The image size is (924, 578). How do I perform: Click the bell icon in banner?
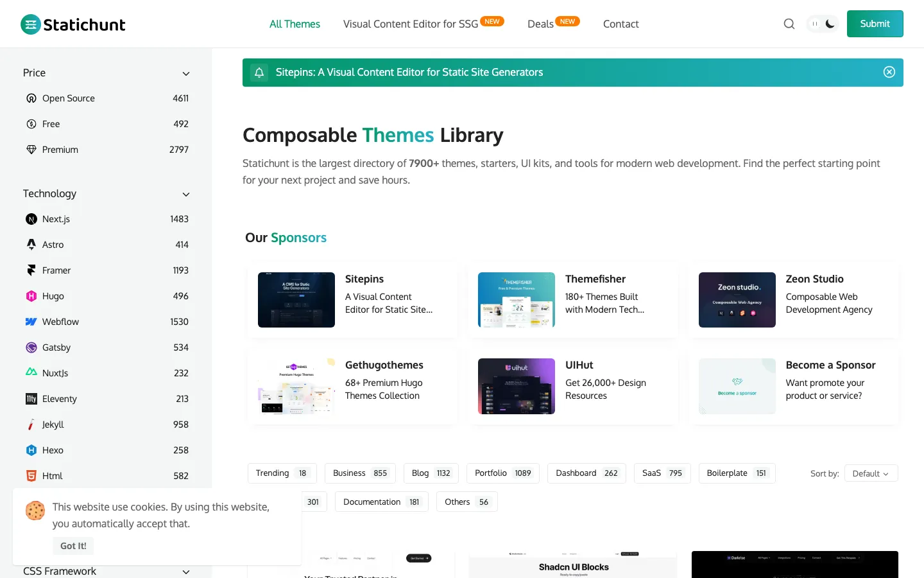coord(259,73)
